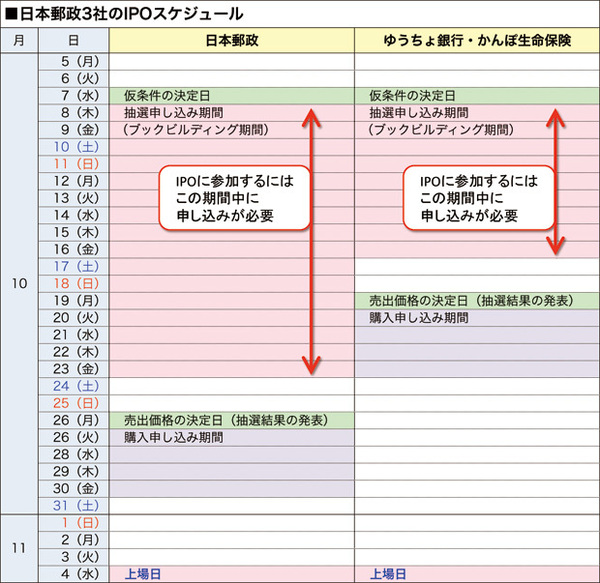
Task: Click the blue '31 (土)' date cell
Action: click(x=73, y=505)
